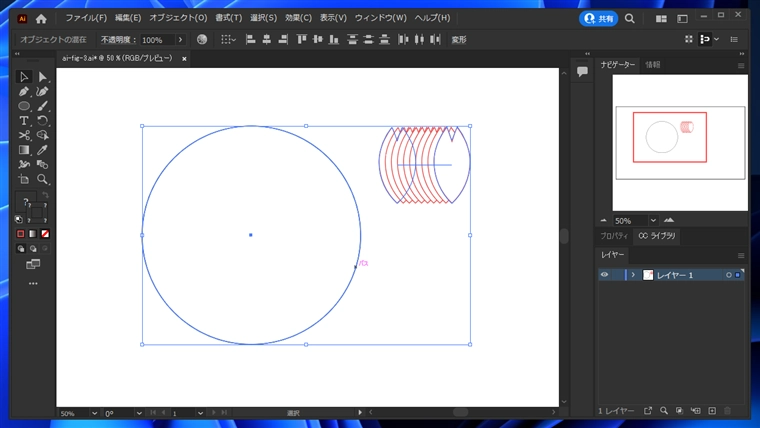
Task: Select the Scissors tool
Action: point(24,135)
